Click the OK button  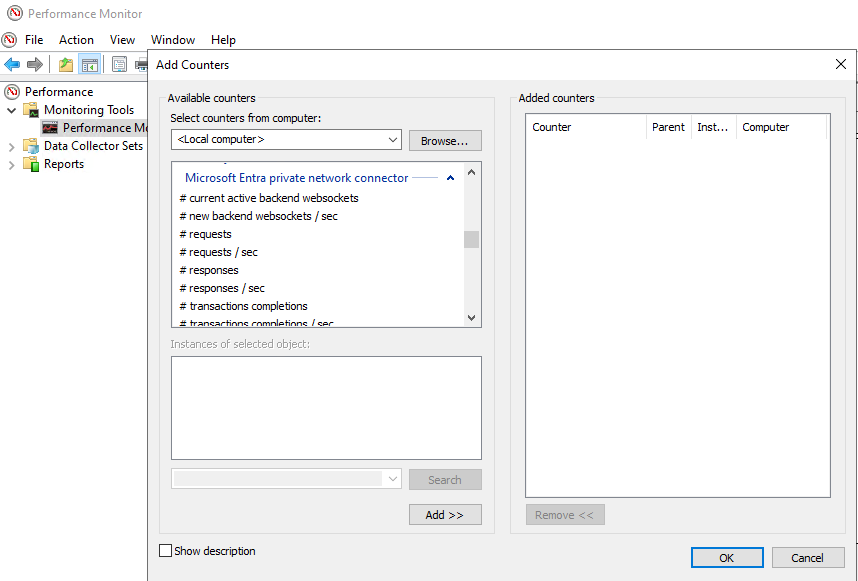pyautogui.click(x=727, y=557)
